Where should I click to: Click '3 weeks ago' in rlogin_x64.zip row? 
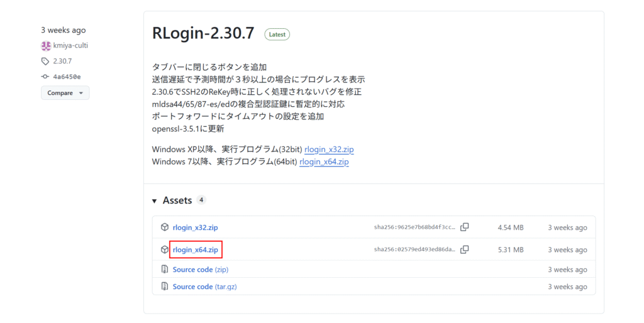tap(567, 250)
